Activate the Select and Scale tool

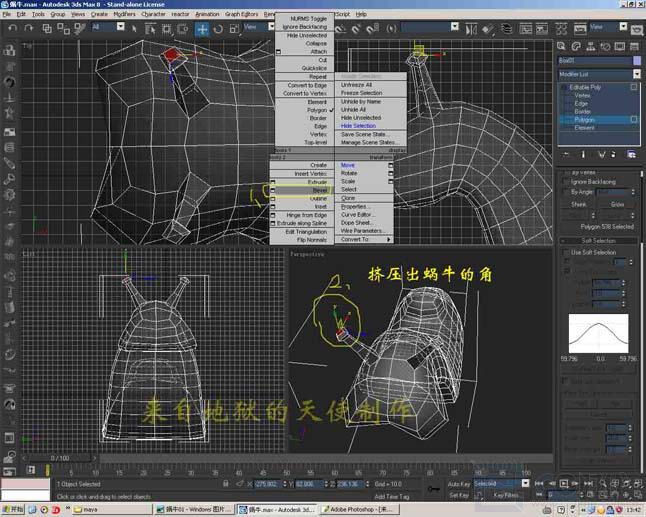click(x=234, y=28)
